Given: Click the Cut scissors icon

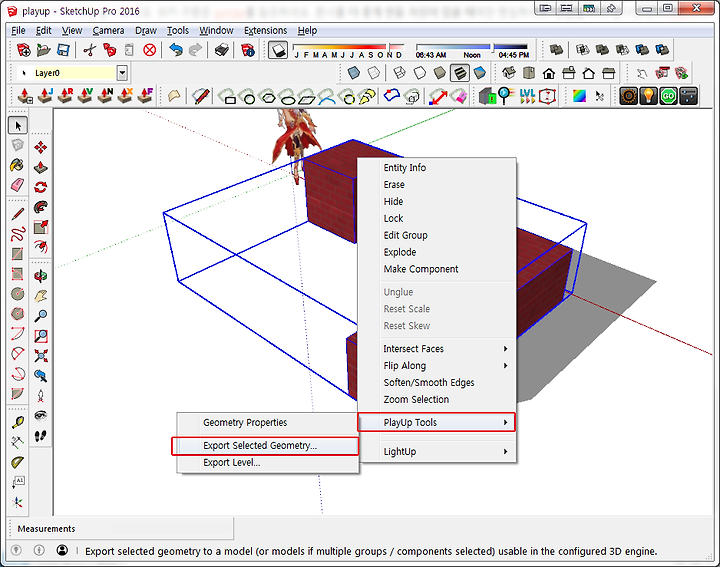Looking at the screenshot, I should 90,50.
